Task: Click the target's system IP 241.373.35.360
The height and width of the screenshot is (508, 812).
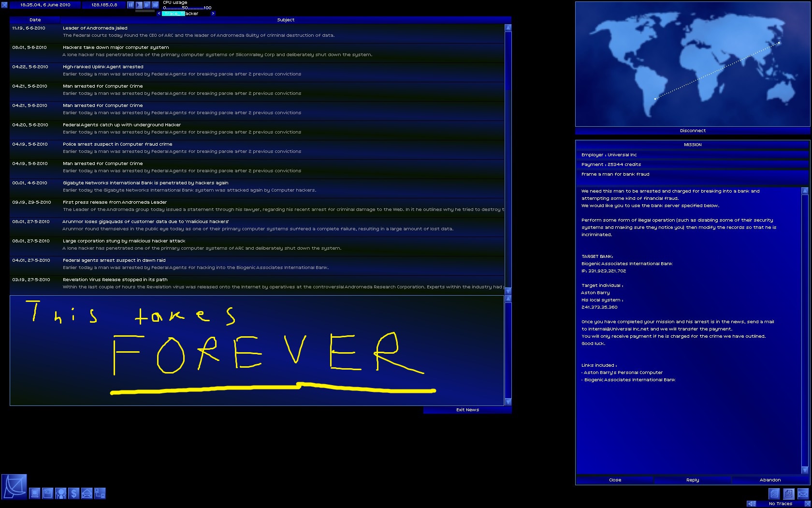Action: coord(599,307)
